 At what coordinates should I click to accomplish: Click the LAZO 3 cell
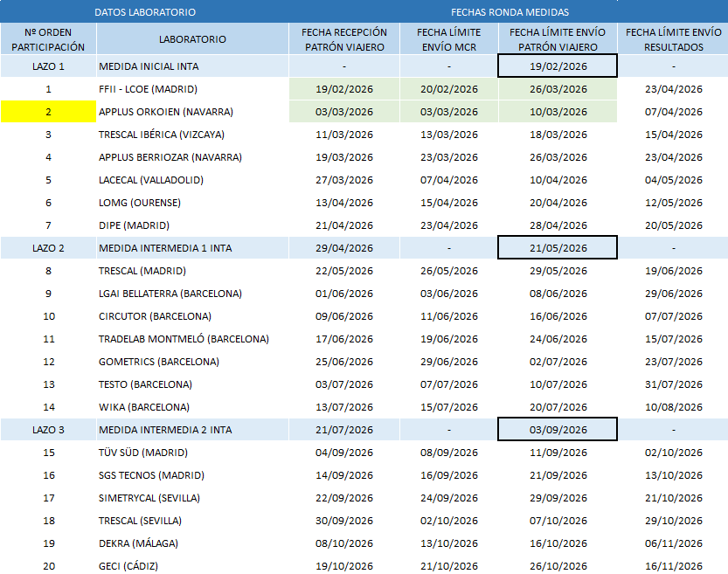[x=48, y=430]
